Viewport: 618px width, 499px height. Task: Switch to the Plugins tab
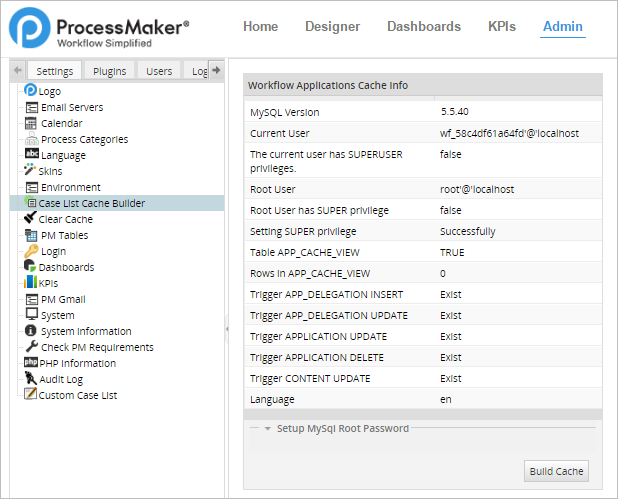point(110,71)
